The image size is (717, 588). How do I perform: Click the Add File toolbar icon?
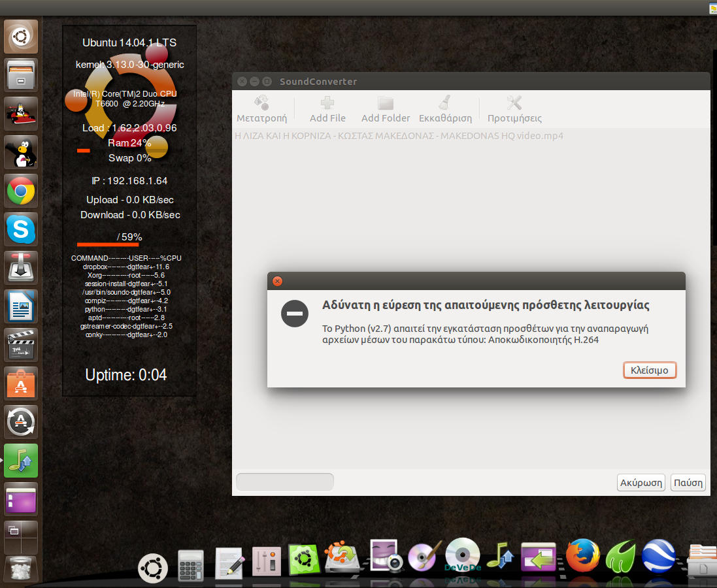pyautogui.click(x=327, y=108)
